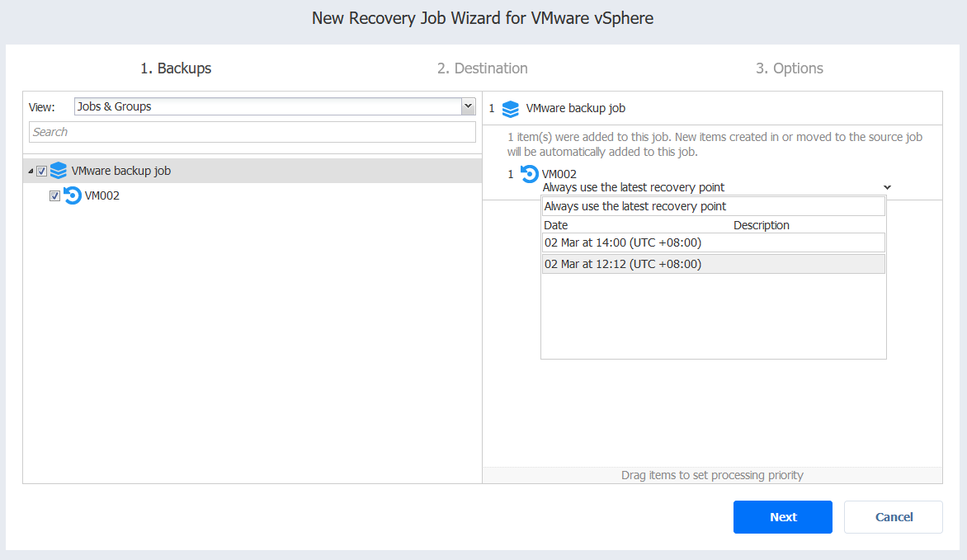Click the VMware backup job stack icon in tree
This screenshot has height=560, width=967.
58,171
